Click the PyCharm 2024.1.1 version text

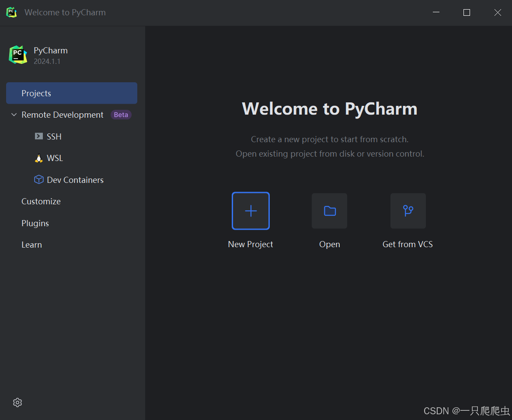coord(47,61)
